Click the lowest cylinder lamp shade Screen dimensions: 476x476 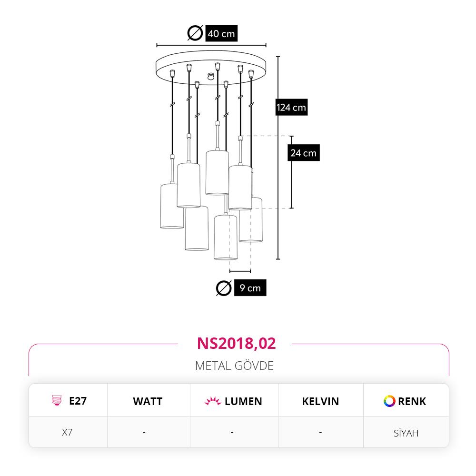click(225, 237)
